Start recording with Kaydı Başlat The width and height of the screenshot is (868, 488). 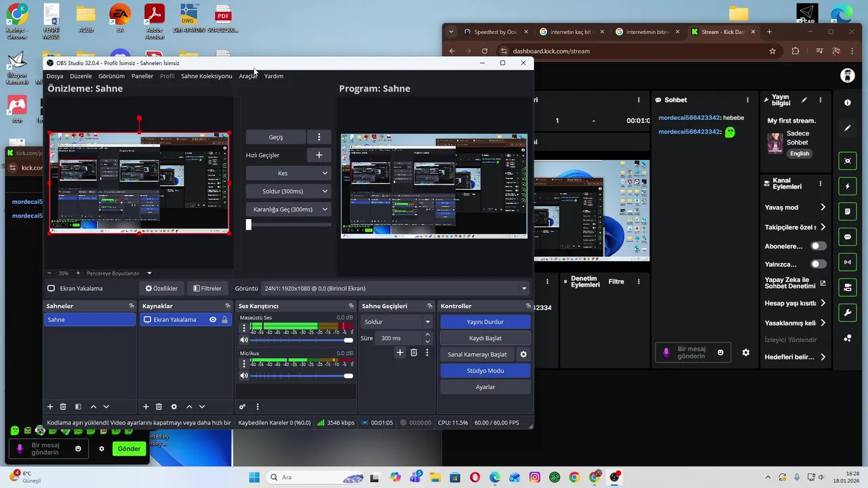tap(486, 338)
